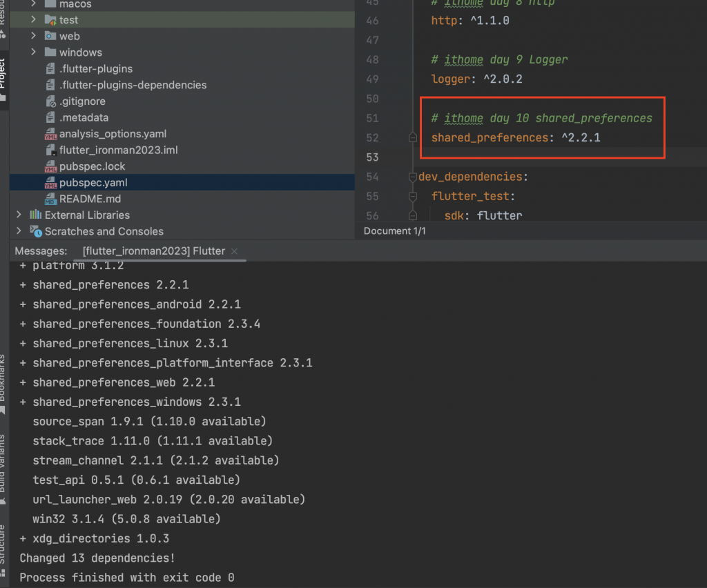
Task: Click the analysis_options.yaml YML icon
Action: pos(50,134)
